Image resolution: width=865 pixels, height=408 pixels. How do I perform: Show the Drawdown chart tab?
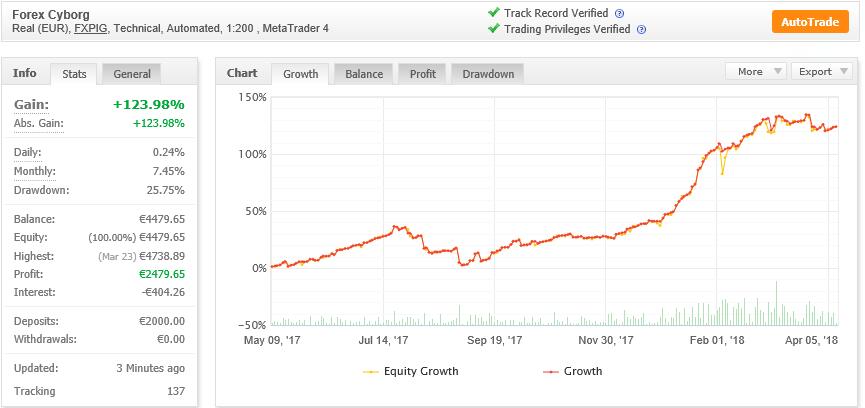coord(488,74)
